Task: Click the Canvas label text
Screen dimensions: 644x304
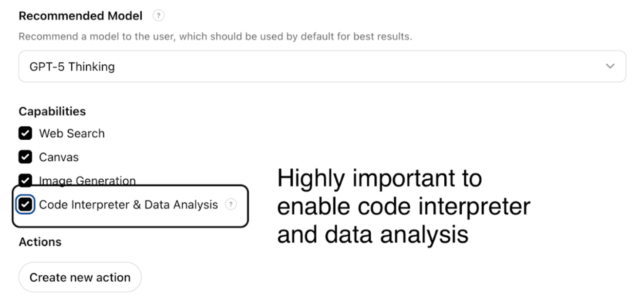Action: pyautogui.click(x=58, y=157)
